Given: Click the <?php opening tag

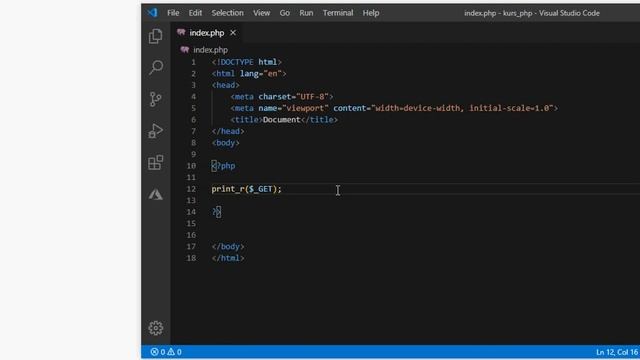Looking at the screenshot, I should pyautogui.click(x=223, y=166).
